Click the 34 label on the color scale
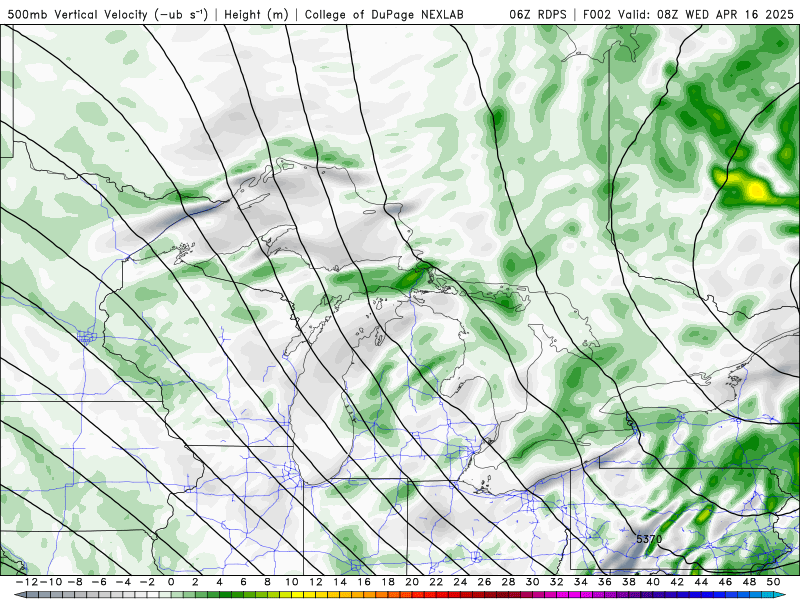Viewport: 800px width, 600px height. click(x=581, y=582)
